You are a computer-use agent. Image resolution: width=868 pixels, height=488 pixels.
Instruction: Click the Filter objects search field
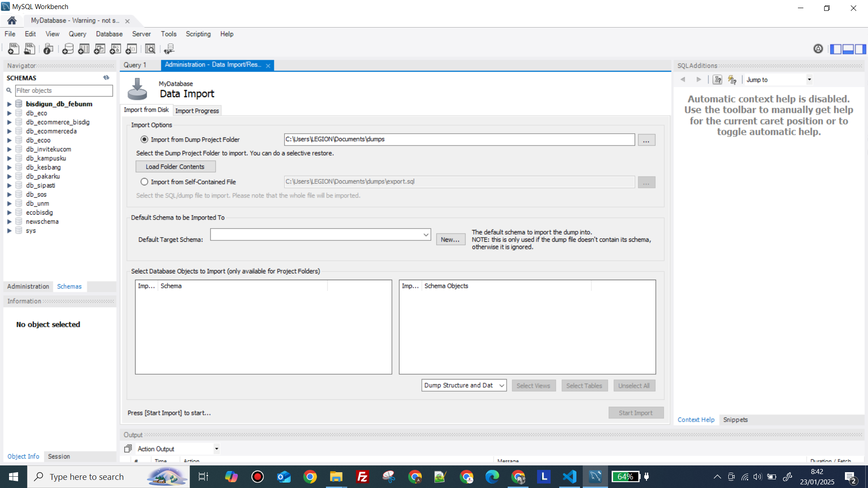pyautogui.click(x=64, y=90)
